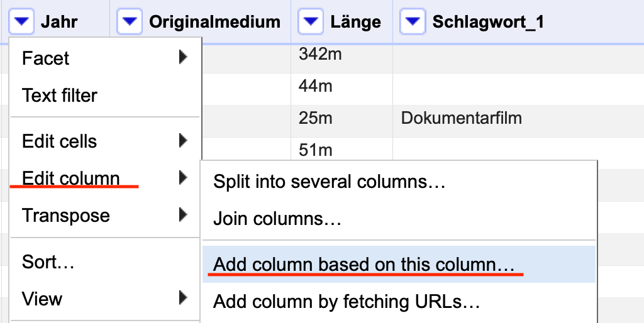Choose Add column by fetching URLs…
The width and height of the screenshot is (644, 323).
[399, 302]
